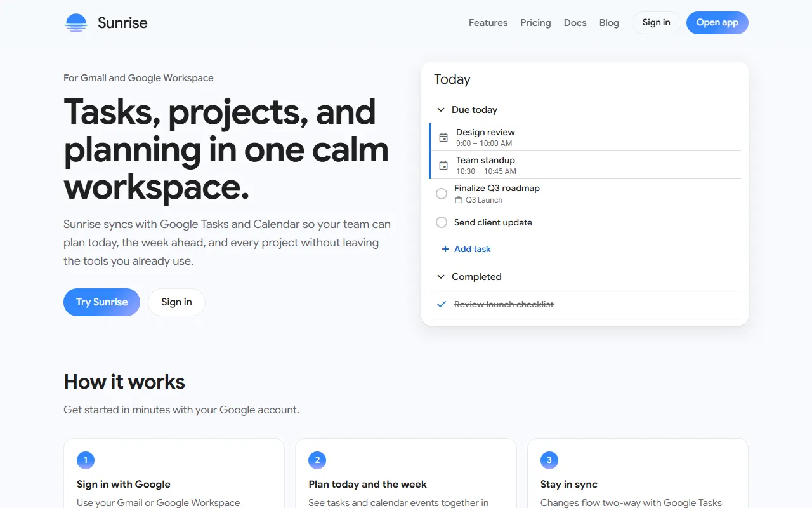Click Sign in in the header
Image resolution: width=812 pixels, height=508 pixels.
pyautogui.click(x=656, y=23)
